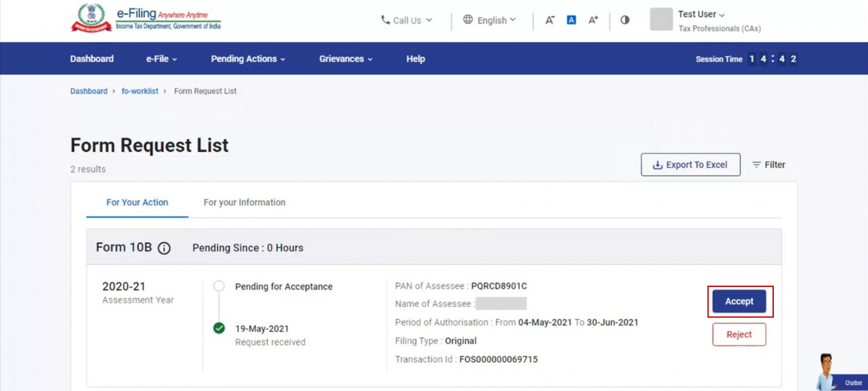Image resolution: width=868 pixels, height=391 pixels.
Task: Expand the Grievances menu
Action: pyautogui.click(x=345, y=59)
